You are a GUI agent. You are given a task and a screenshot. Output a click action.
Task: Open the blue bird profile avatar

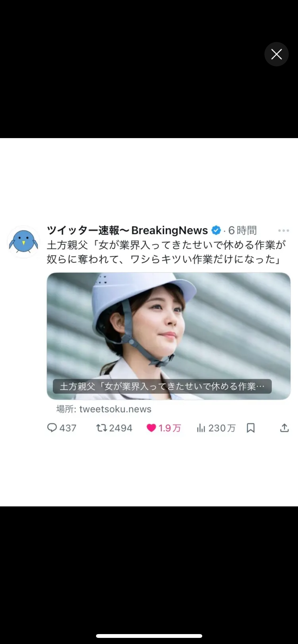click(23, 242)
